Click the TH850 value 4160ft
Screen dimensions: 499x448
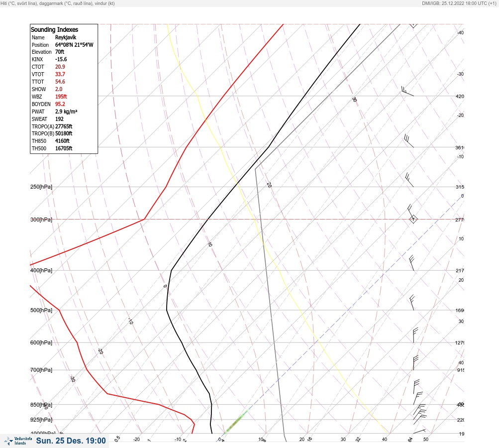tap(62, 141)
